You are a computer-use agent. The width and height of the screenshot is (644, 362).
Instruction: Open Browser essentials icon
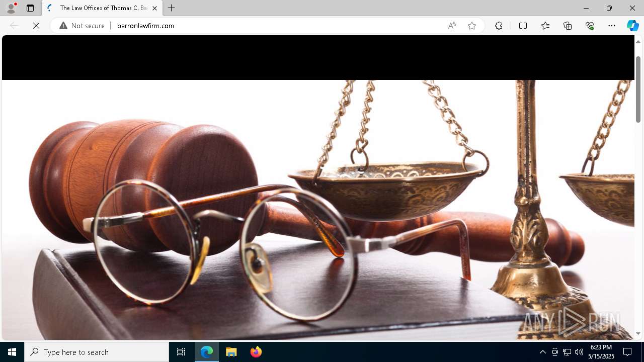click(590, 26)
